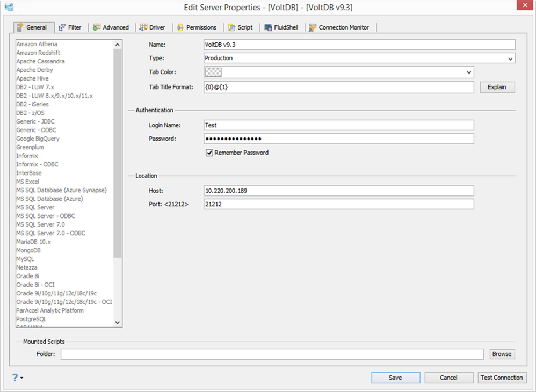Click the Port field showing 21212
The width and height of the screenshot is (536, 392).
(339, 205)
